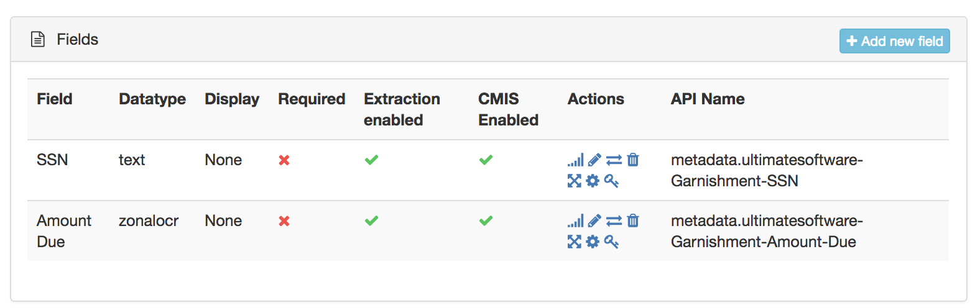Click signal bars icon for Amount Due
Screen dimensions: 980x308
coord(575,221)
